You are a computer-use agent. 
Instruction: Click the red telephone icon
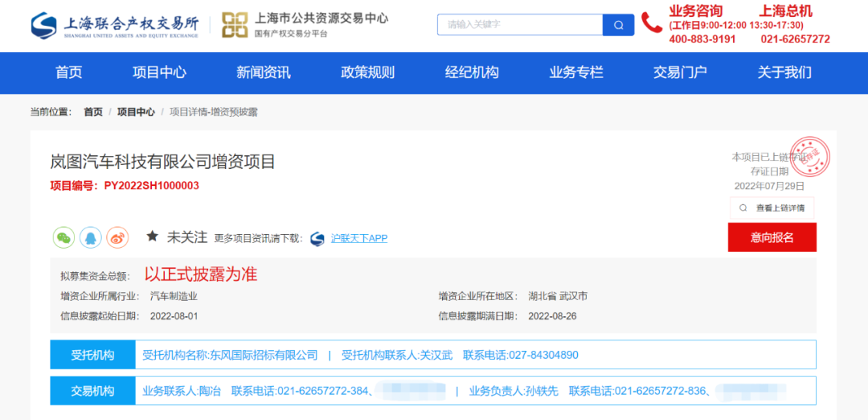[652, 23]
